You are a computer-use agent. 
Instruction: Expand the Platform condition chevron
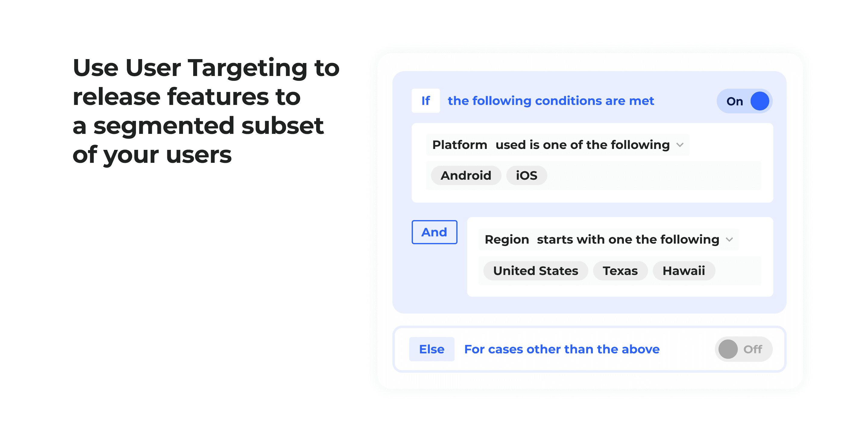pos(680,145)
